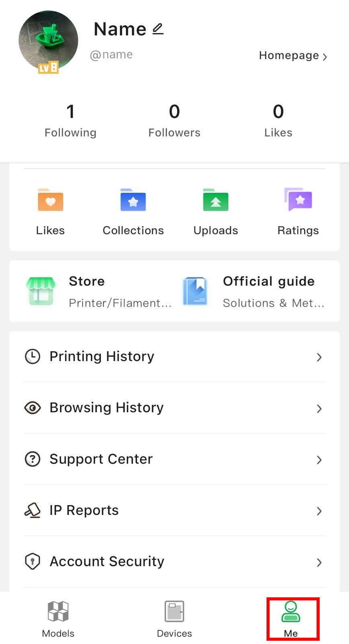The image size is (349, 644).
Task: Expand Printing History chevron arrow
Action: coord(319,357)
